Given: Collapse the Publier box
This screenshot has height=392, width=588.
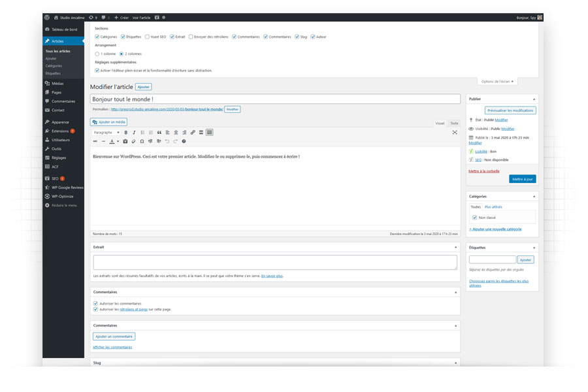Looking at the screenshot, I should pyautogui.click(x=534, y=99).
